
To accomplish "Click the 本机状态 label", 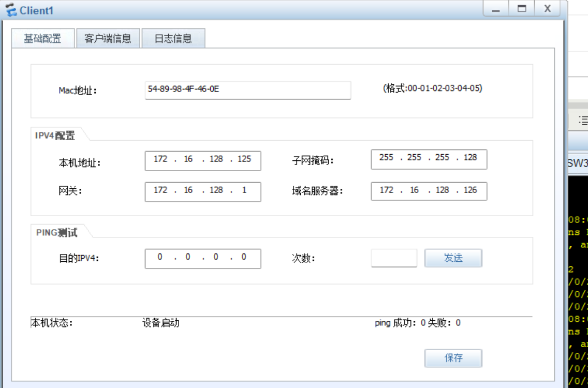I will click(x=52, y=323).
